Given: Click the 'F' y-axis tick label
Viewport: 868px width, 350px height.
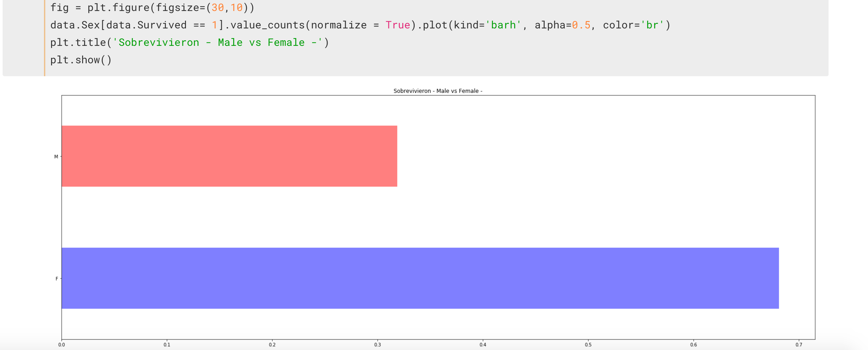Looking at the screenshot, I should (57, 279).
